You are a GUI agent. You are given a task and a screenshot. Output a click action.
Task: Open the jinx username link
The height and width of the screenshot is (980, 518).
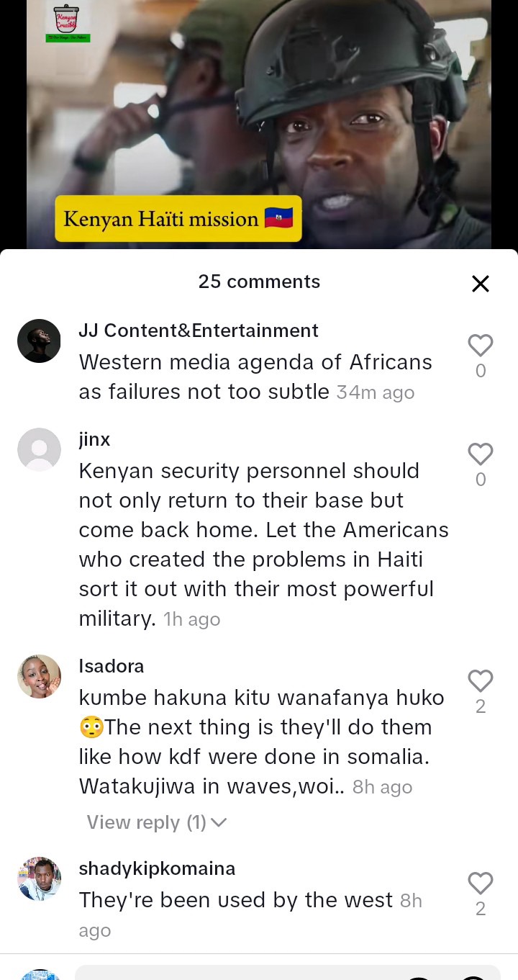[94, 439]
